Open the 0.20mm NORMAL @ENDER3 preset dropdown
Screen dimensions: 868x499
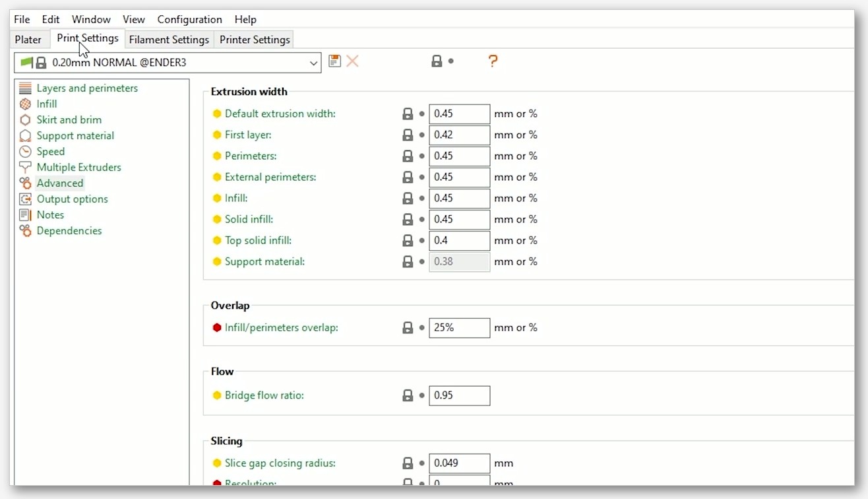click(168, 63)
